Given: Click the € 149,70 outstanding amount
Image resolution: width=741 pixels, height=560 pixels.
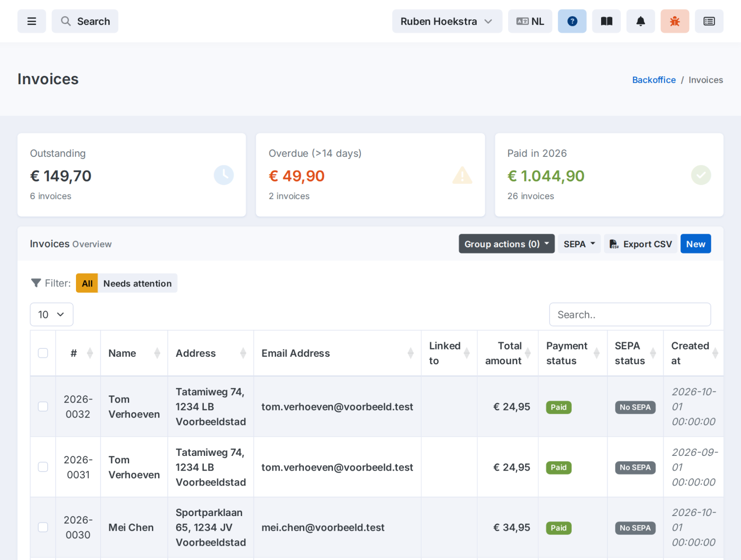Looking at the screenshot, I should click(61, 176).
